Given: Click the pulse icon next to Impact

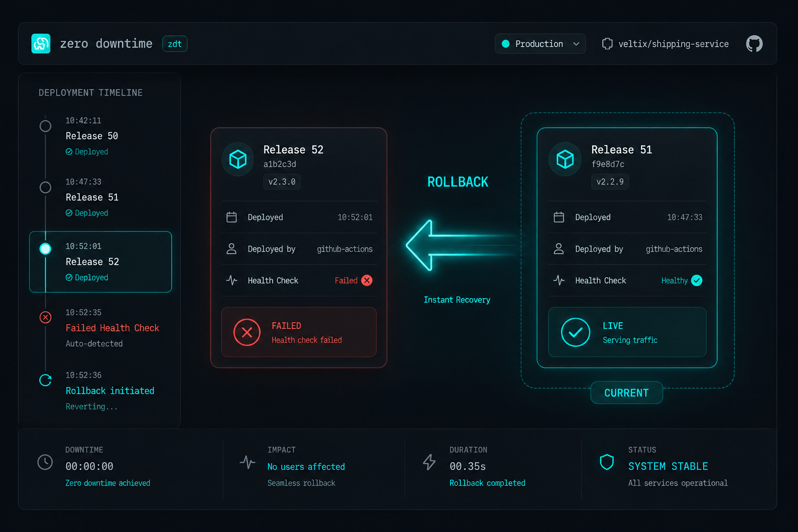Looking at the screenshot, I should pyautogui.click(x=247, y=462).
